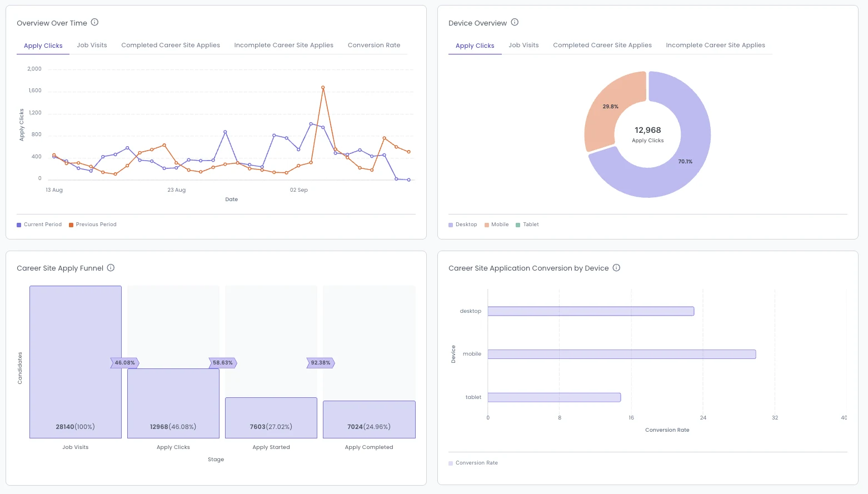Image resolution: width=868 pixels, height=494 pixels.
Task: Click the 'Apply Completed' stage label under the funnel
Action: click(x=369, y=447)
